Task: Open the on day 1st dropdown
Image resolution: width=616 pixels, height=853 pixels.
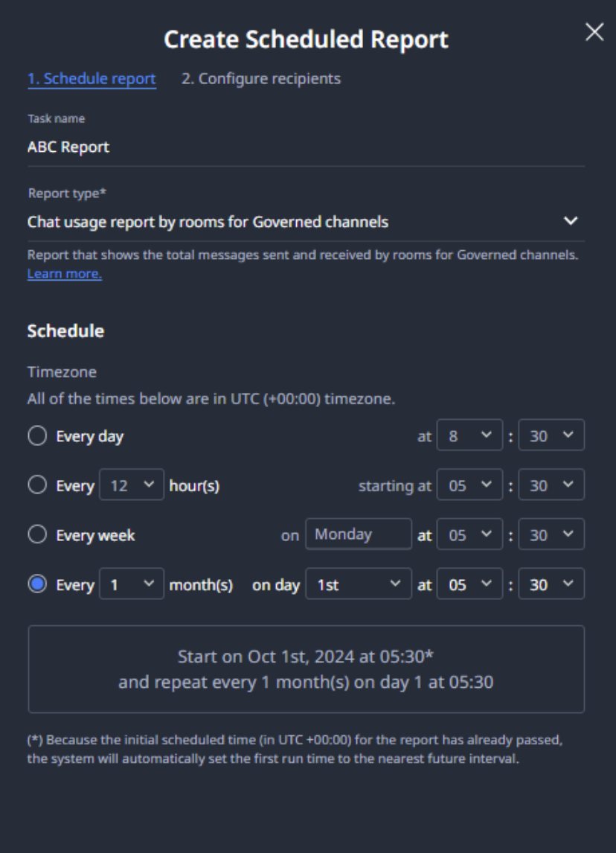Action: point(359,584)
